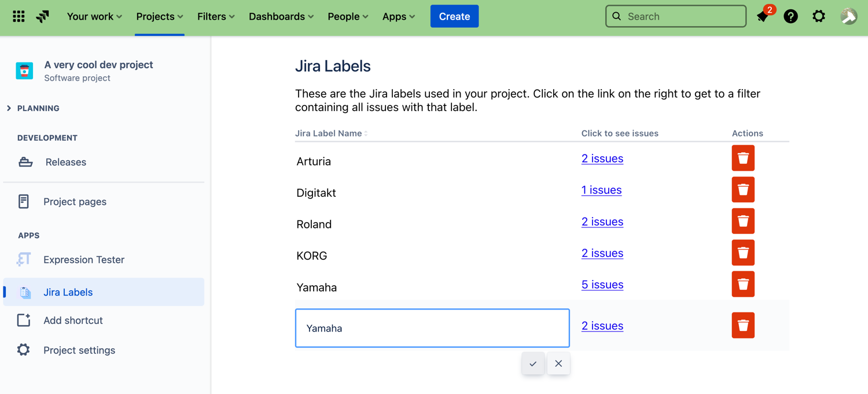Open the 1 issues link for Digitakt

[601, 190]
